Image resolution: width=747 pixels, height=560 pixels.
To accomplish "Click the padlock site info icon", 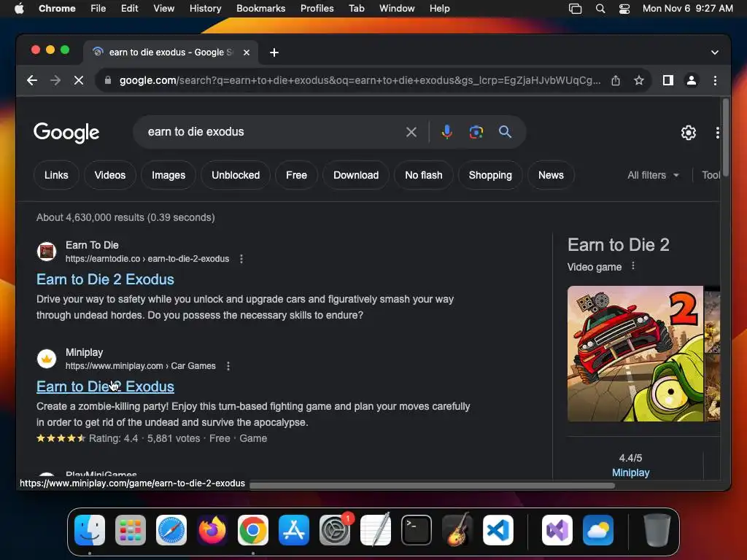I will [x=108, y=80].
